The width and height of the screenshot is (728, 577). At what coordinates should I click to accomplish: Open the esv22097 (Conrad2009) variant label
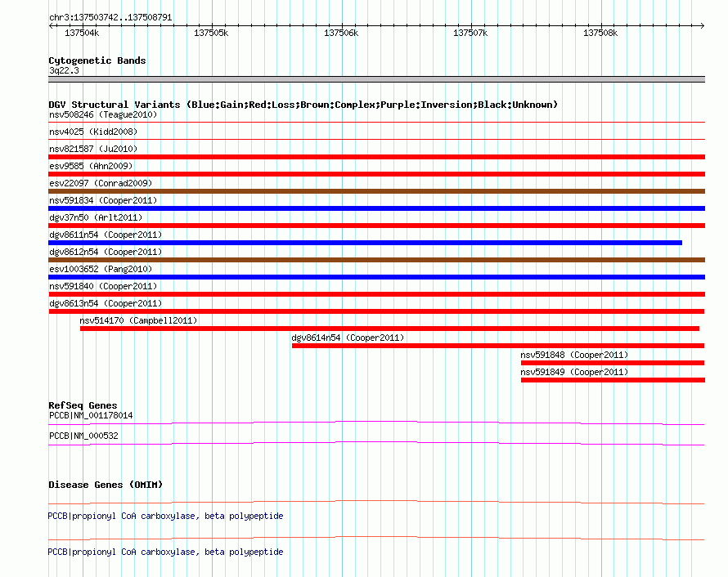tap(101, 183)
